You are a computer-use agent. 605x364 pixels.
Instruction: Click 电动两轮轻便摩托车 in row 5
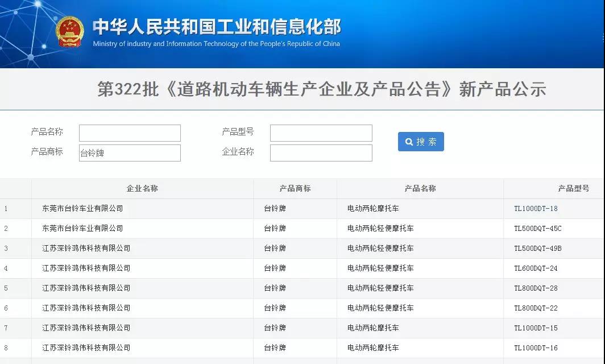(380, 288)
